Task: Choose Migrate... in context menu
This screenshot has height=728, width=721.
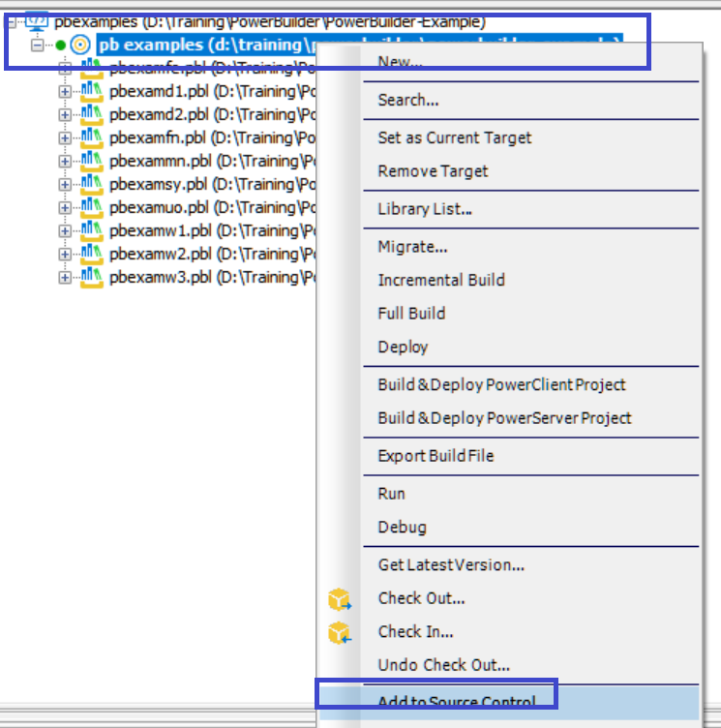Action: coord(412,247)
